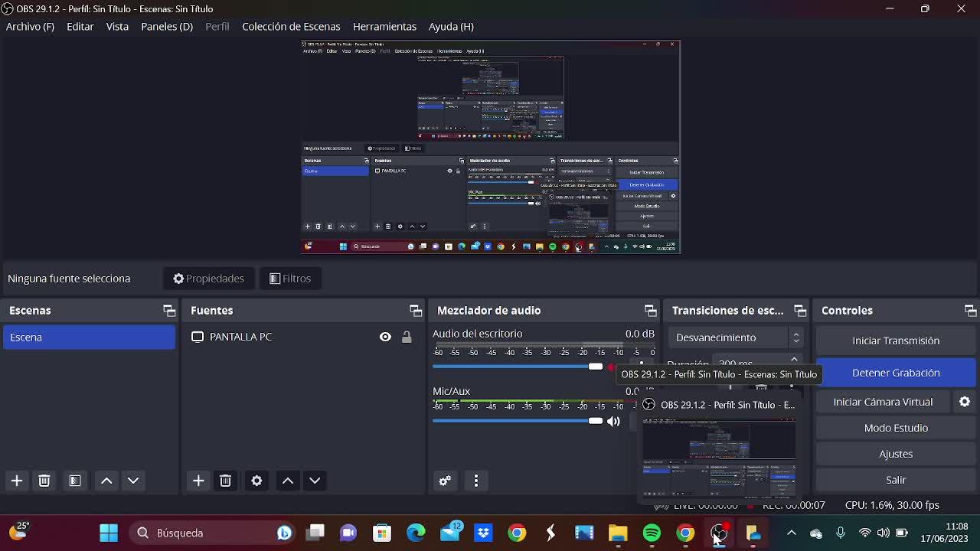
Task: Undock the Transiciones de escena panel
Action: point(800,310)
